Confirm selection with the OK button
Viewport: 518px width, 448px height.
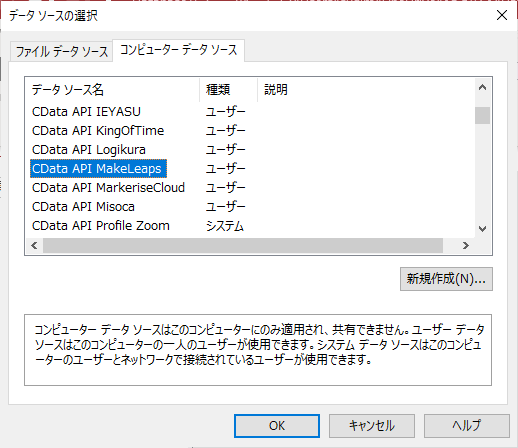coord(277,426)
